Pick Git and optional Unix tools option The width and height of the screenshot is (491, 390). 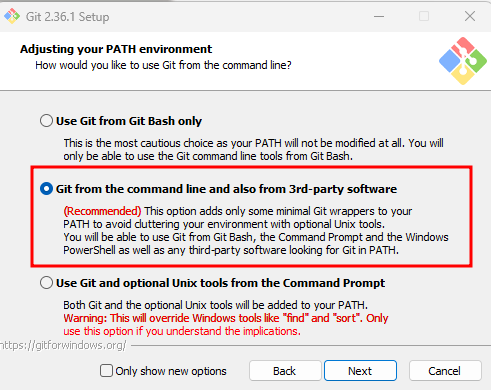click(x=46, y=283)
